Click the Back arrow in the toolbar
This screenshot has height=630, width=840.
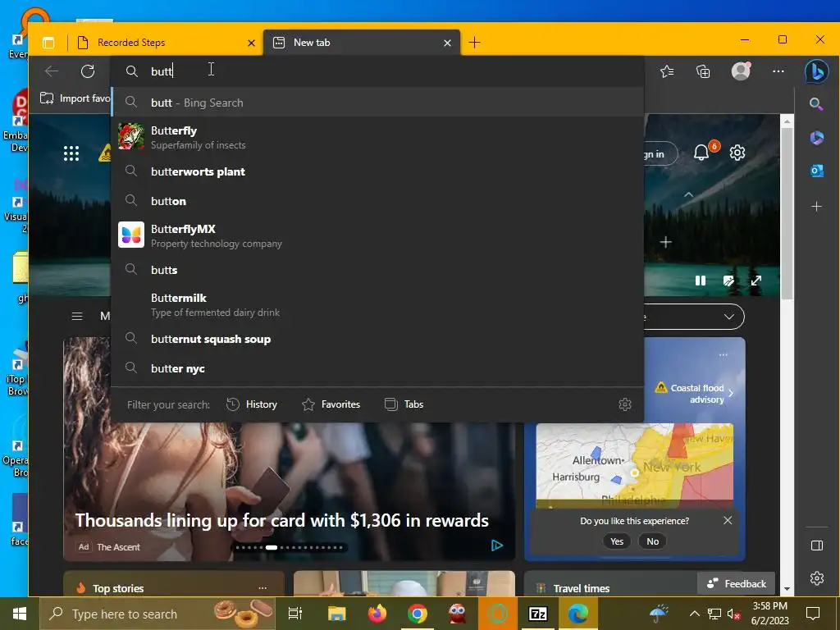pyautogui.click(x=52, y=71)
